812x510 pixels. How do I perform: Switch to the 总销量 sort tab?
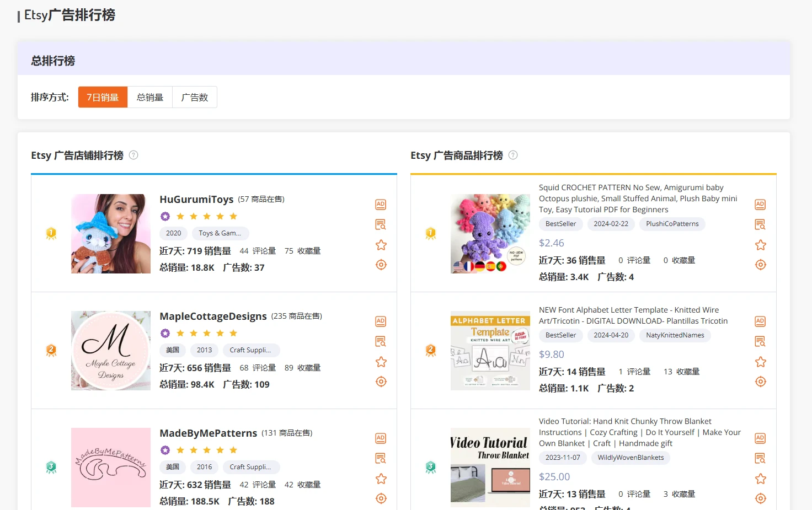(149, 97)
